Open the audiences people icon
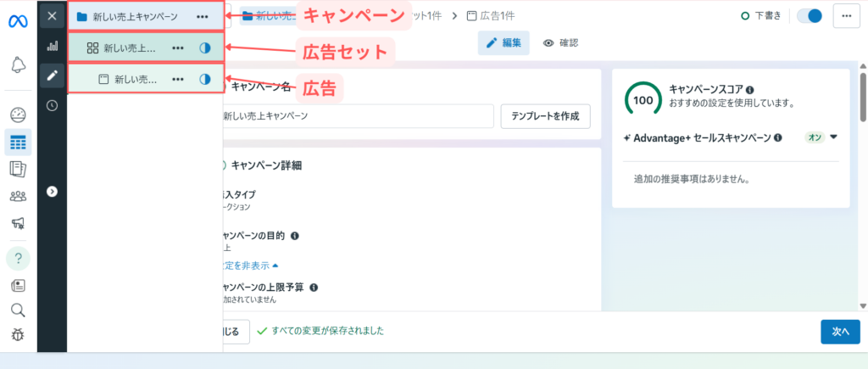Viewport: 868px width, 369px height. pos(19,196)
